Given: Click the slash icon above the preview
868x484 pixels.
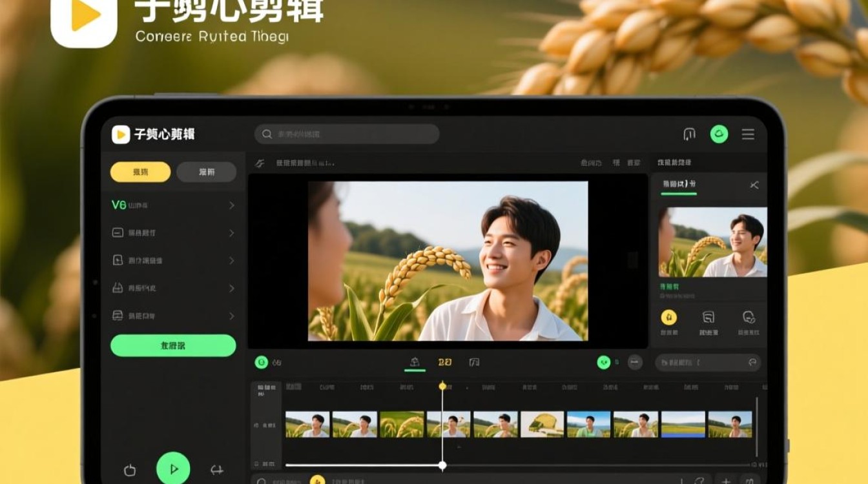Looking at the screenshot, I should coord(260,163).
